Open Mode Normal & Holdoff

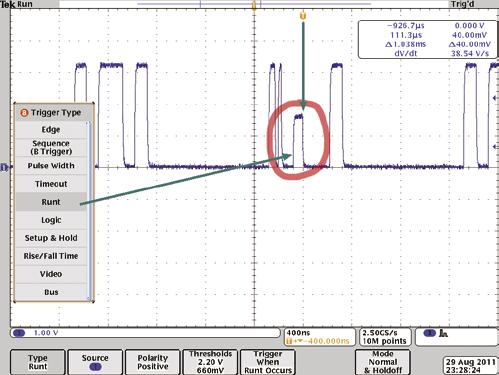tap(383, 362)
